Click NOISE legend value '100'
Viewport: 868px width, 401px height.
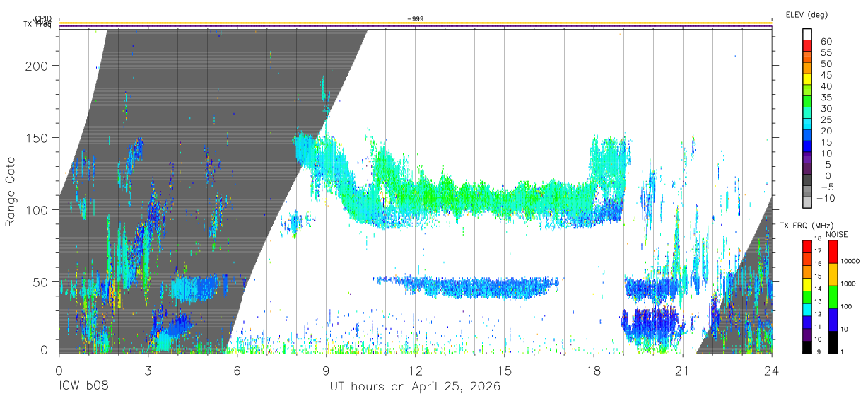(845, 307)
